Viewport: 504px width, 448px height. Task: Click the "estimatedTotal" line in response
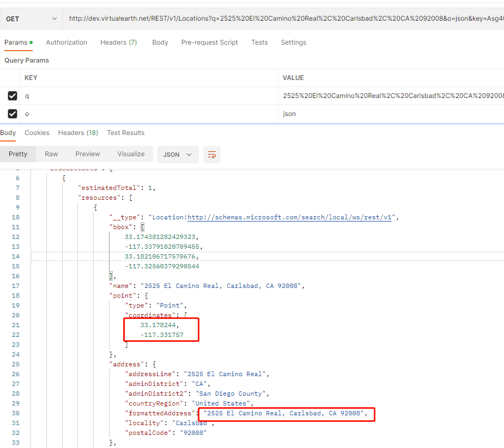[117, 188]
